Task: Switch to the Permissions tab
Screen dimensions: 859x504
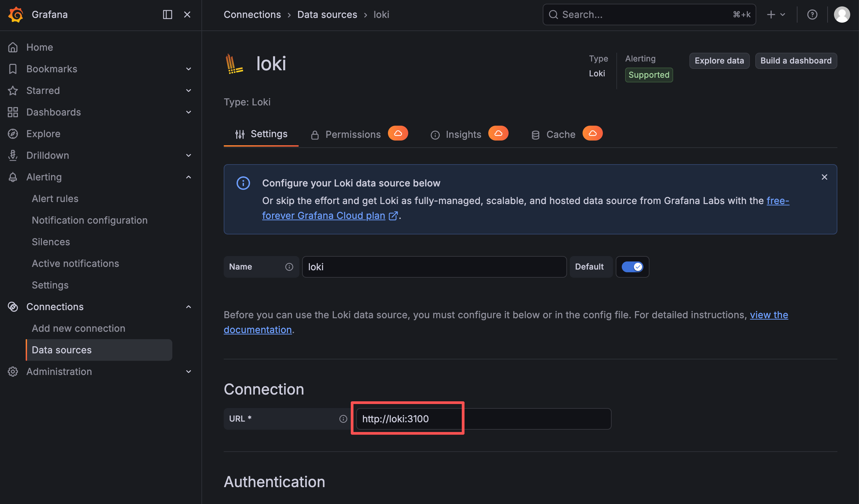Action: [352, 134]
